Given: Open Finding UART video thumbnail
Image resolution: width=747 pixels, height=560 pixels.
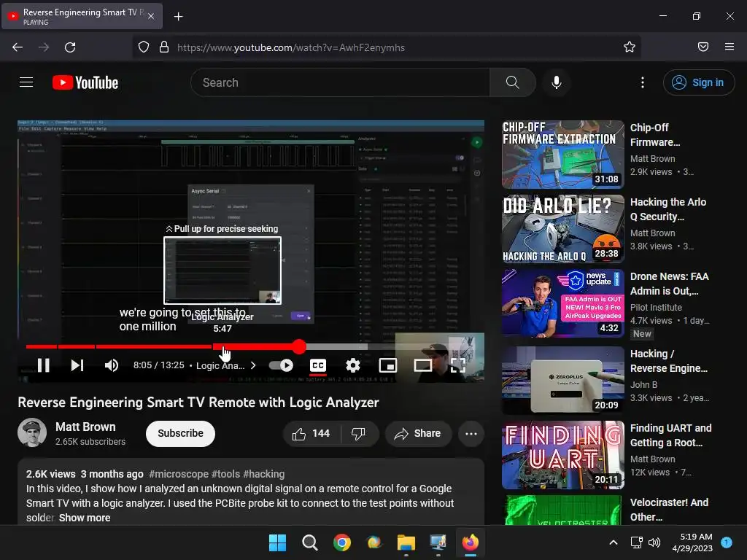Looking at the screenshot, I should pyautogui.click(x=562, y=455).
